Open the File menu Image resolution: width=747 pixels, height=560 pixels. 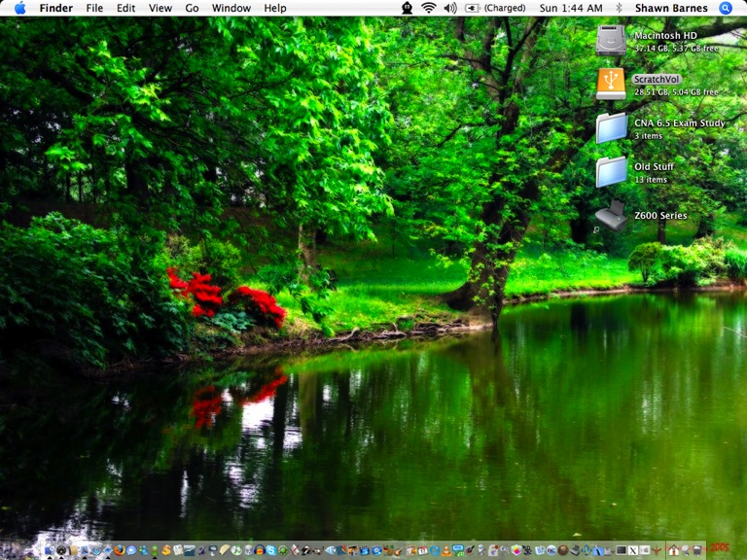pyautogui.click(x=94, y=8)
